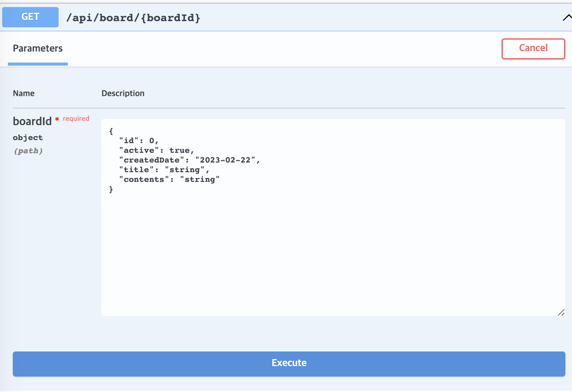
Task: Click the Name column header
Action: [24, 93]
